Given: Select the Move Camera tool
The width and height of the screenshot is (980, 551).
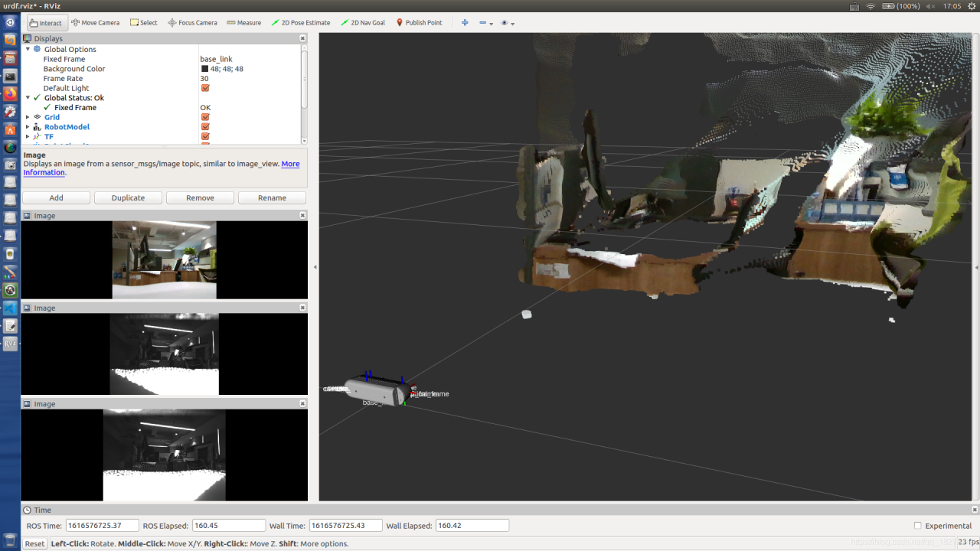Looking at the screenshot, I should [95, 23].
